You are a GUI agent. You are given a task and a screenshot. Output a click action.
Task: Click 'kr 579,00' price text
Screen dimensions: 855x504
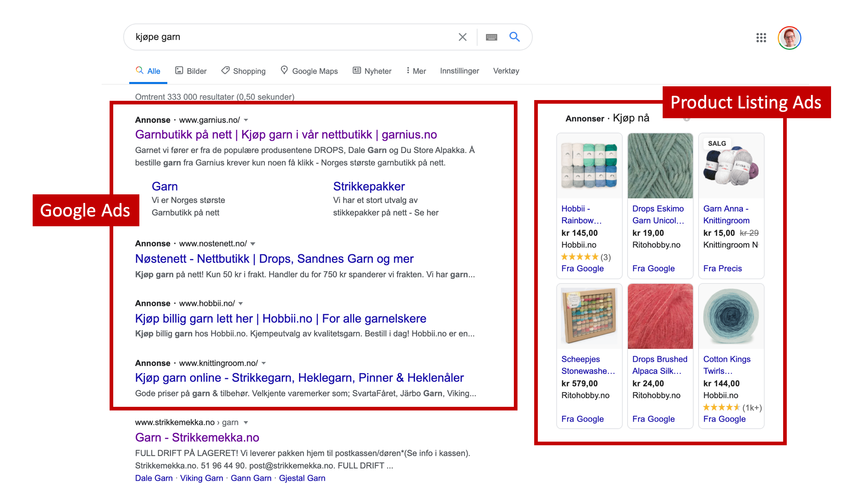click(x=580, y=384)
